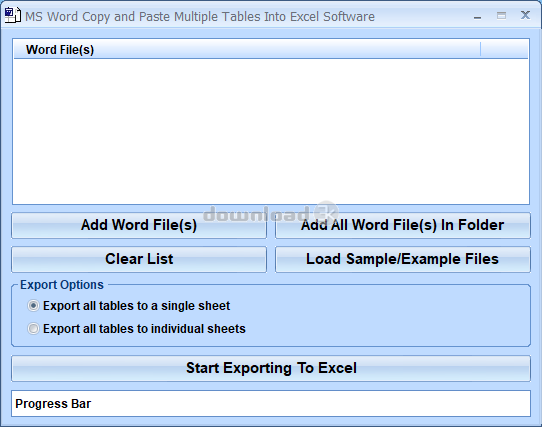Minimize the window
The image size is (542, 427).
(477, 16)
